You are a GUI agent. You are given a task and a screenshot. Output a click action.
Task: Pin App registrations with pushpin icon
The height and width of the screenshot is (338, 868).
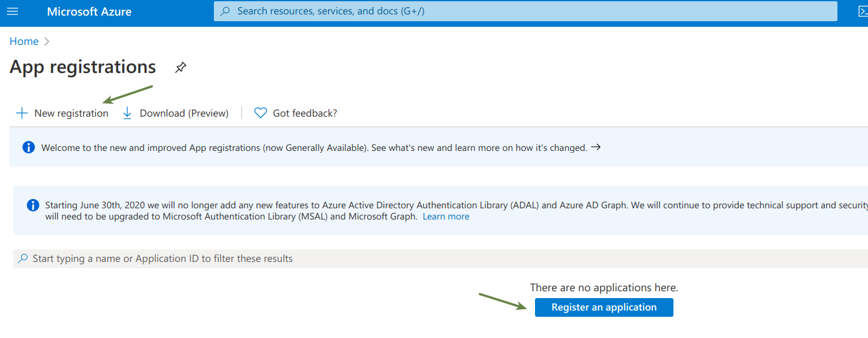[x=181, y=67]
